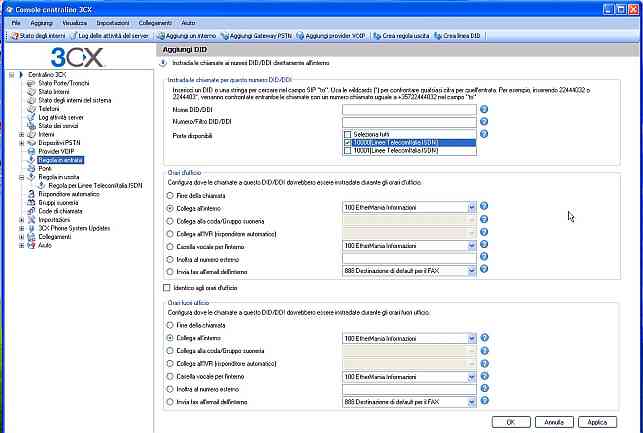Screen dimensions: 643x433
Task: Select out-of-office Invia fax all'email radio
Action: [170, 402]
